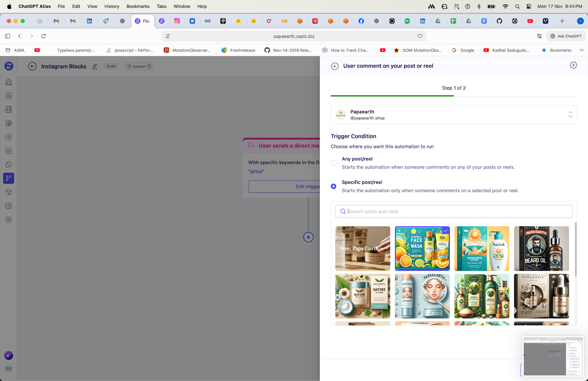Switch to the GitHub browser tab

(499, 21)
